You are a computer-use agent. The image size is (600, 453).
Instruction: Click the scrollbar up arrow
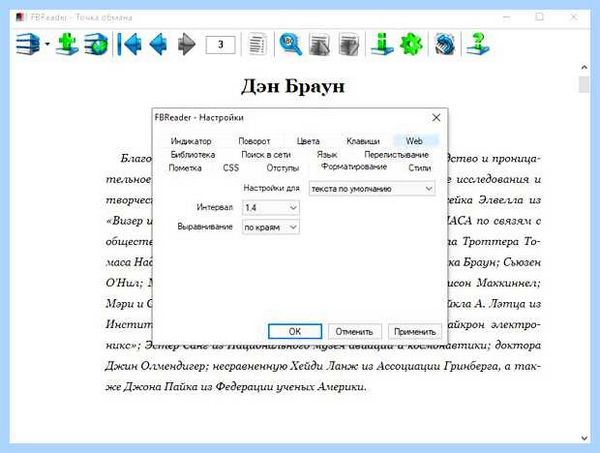(584, 67)
